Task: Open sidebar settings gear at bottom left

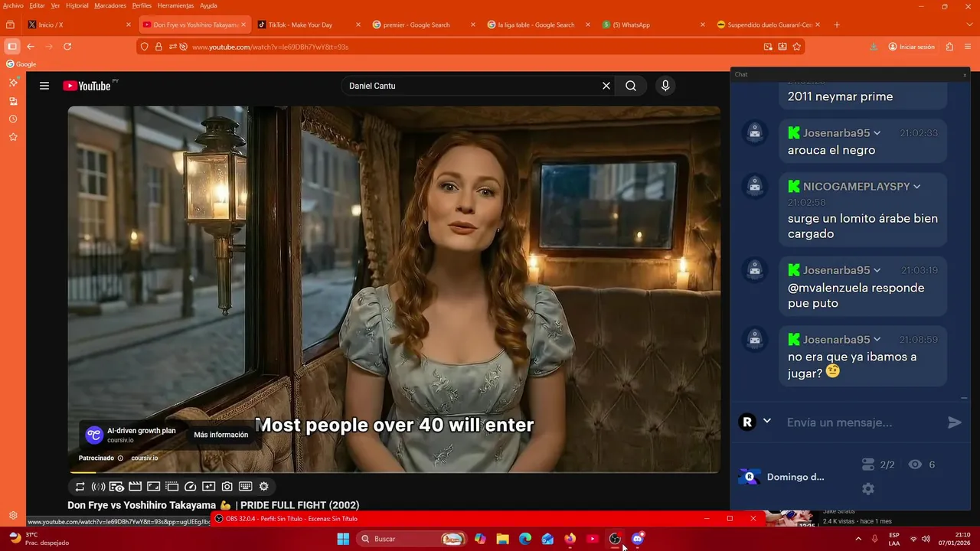Action: 13,516
